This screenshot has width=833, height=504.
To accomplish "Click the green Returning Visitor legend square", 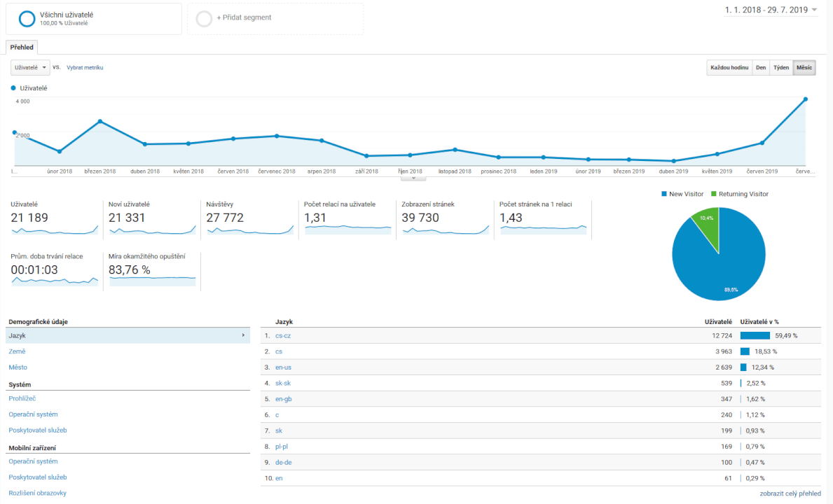I will tap(714, 194).
